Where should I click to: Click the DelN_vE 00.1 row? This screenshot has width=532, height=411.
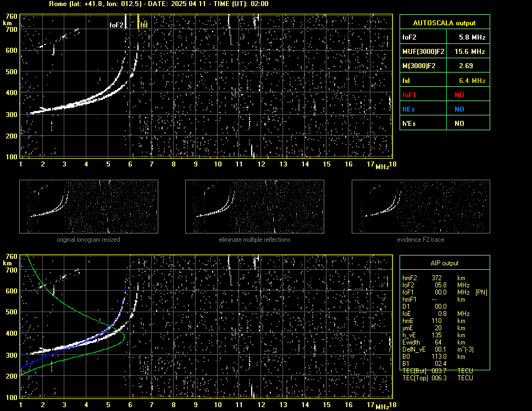438,349
